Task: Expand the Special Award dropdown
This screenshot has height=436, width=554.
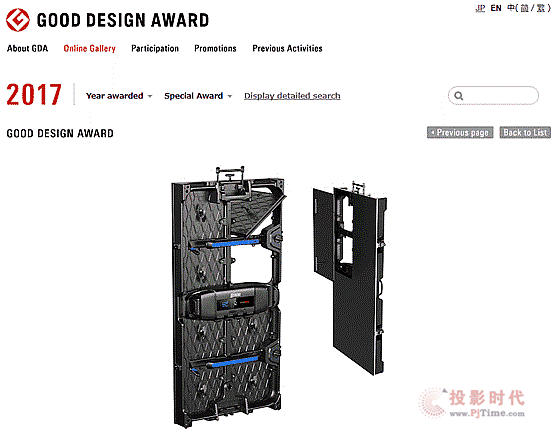Action: [198, 96]
